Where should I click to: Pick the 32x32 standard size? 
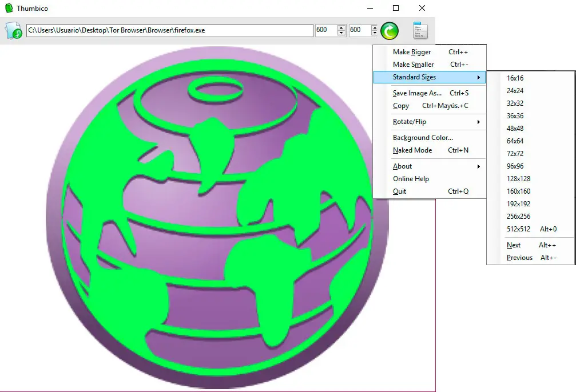[x=530, y=103]
